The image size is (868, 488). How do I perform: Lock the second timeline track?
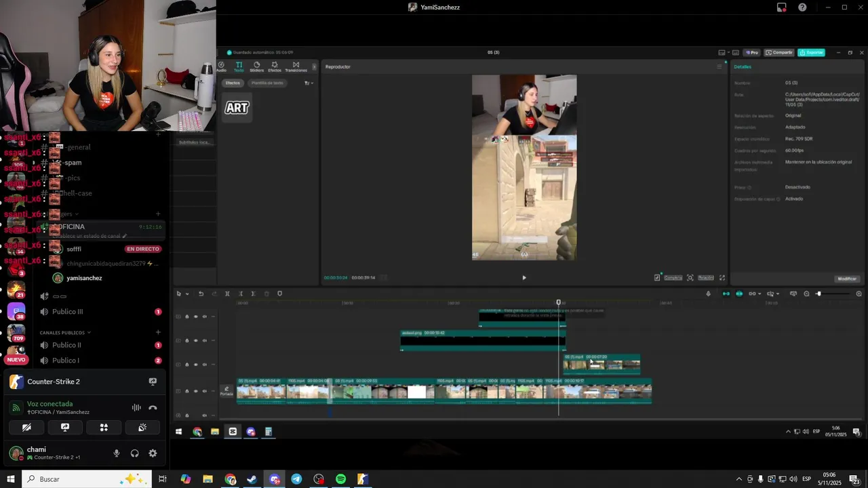click(187, 340)
